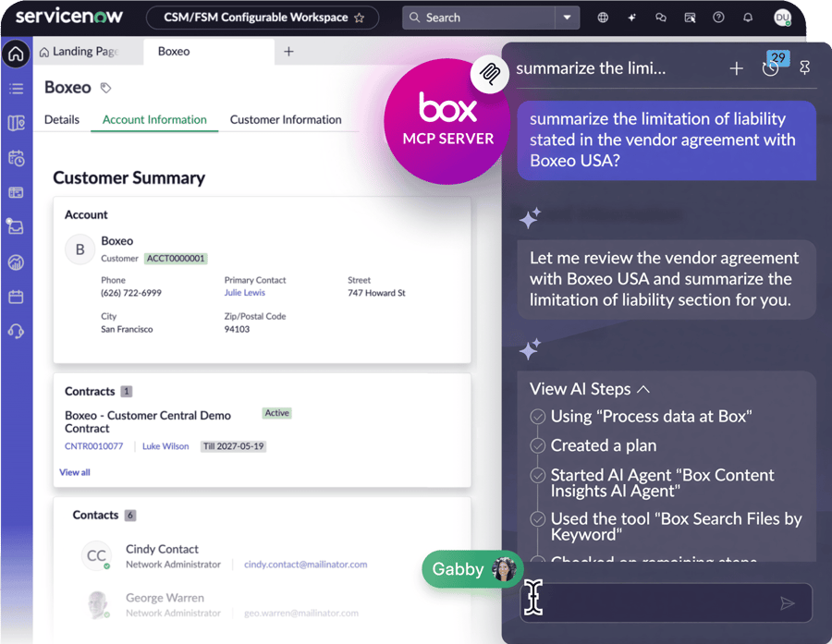The image size is (832, 644).
Task: Click the Created a plan step
Action: (x=604, y=445)
